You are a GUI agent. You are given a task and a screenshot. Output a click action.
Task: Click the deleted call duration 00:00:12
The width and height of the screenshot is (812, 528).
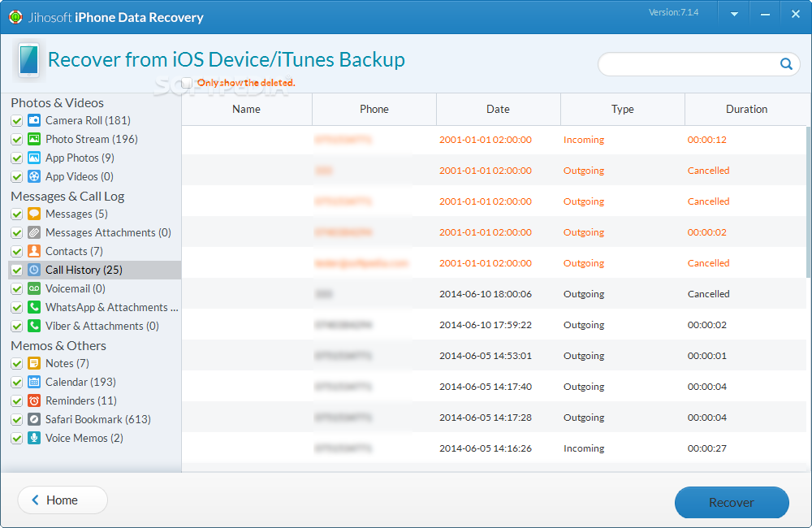click(x=707, y=140)
